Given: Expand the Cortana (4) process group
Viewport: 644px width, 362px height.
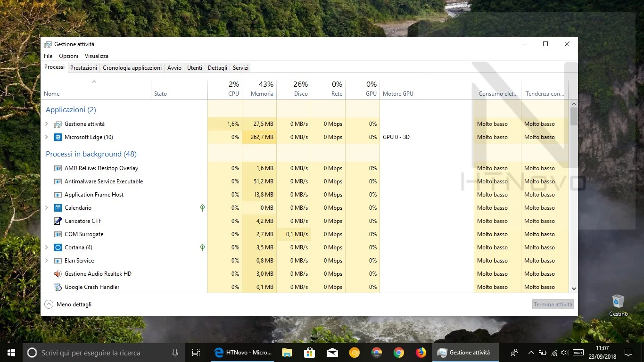Looking at the screenshot, I should click(x=46, y=247).
